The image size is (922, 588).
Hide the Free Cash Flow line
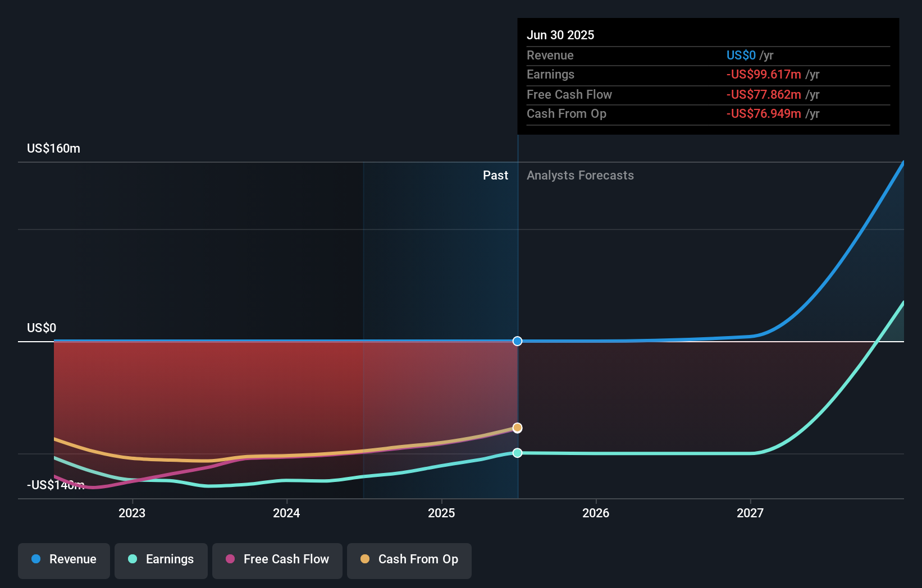click(x=277, y=560)
